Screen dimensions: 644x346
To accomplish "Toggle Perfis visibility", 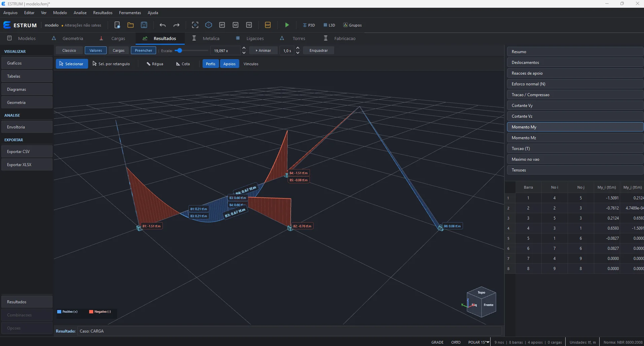I will 211,64.
